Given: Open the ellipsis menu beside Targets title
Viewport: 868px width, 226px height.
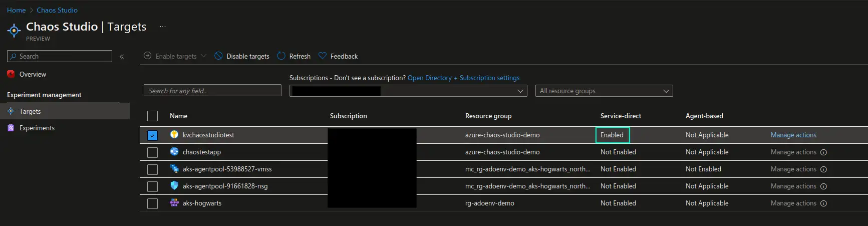Looking at the screenshot, I should click(162, 27).
